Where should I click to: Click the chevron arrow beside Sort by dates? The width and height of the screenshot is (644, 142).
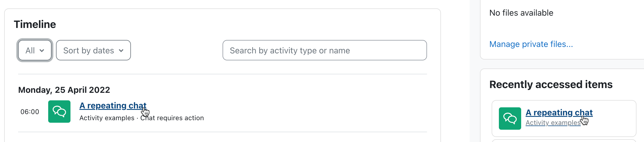pyautogui.click(x=121, y=51)
